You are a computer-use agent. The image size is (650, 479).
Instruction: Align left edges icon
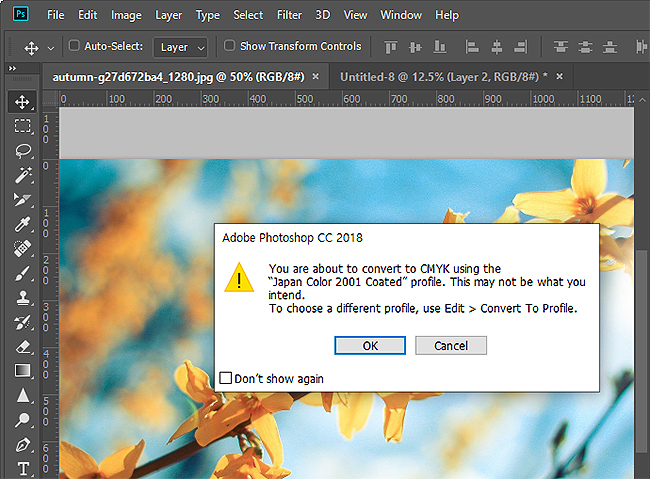(472, 47)
